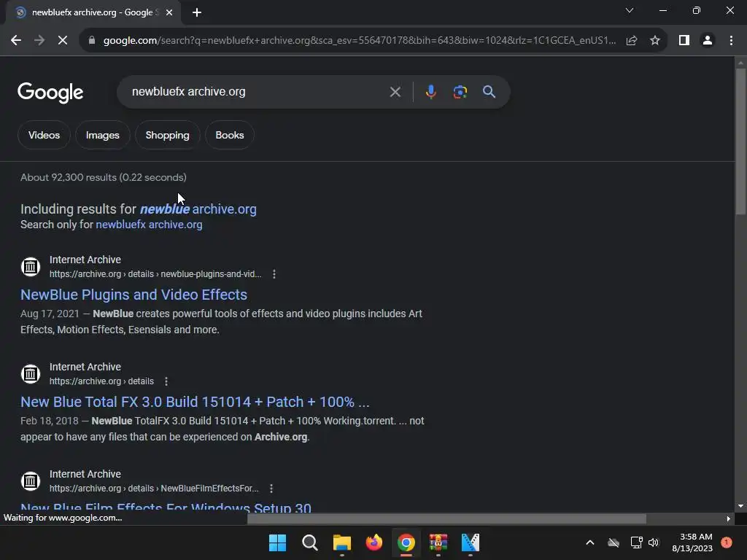The image size is (747, 560).
Task: Open the newblue archive.org suggested search
Action: [198, 209]
